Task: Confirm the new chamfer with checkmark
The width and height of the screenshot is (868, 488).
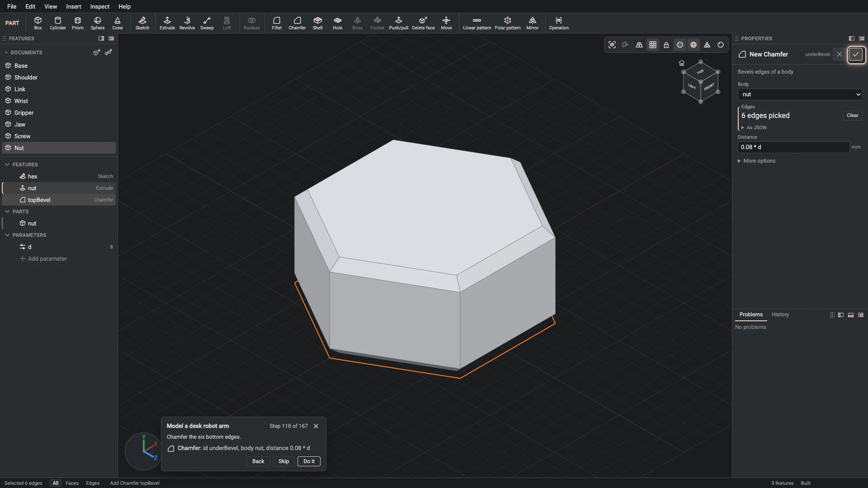Action: (856, 54)
